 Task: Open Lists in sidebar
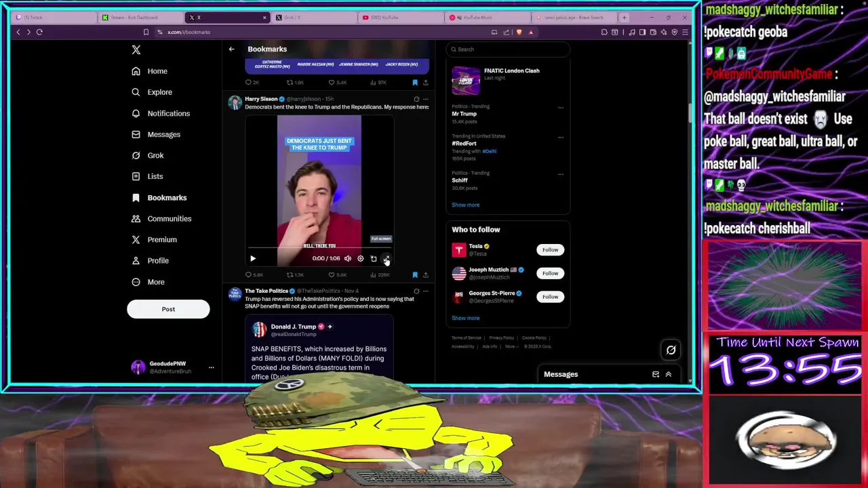click(x=147, y=176)
